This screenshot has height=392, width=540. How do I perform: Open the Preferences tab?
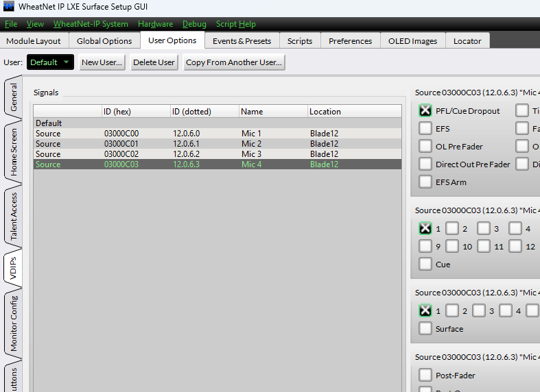(x=350, y=41)
